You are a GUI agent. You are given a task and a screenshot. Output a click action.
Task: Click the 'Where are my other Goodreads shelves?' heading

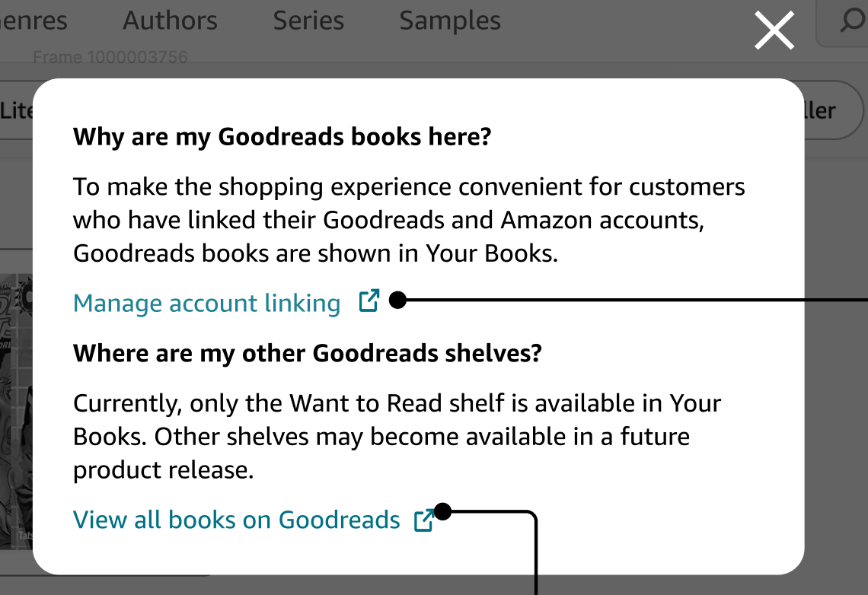tap(307, 354)
